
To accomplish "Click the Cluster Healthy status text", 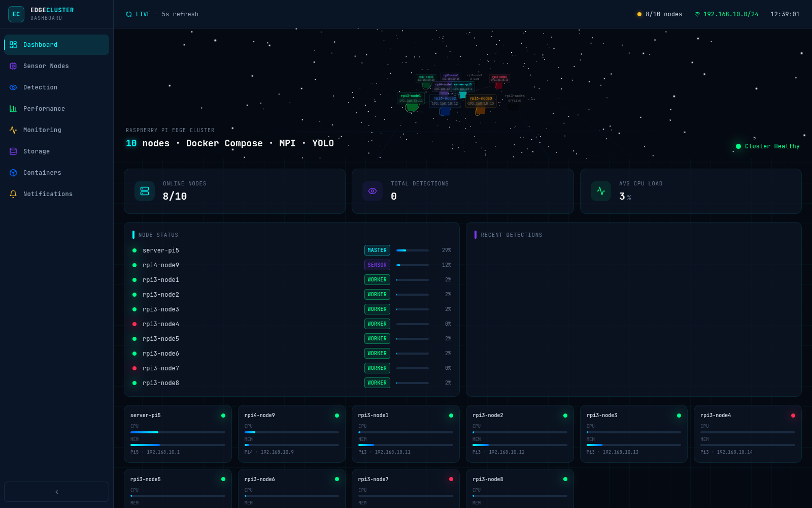I will pos(772,146).
